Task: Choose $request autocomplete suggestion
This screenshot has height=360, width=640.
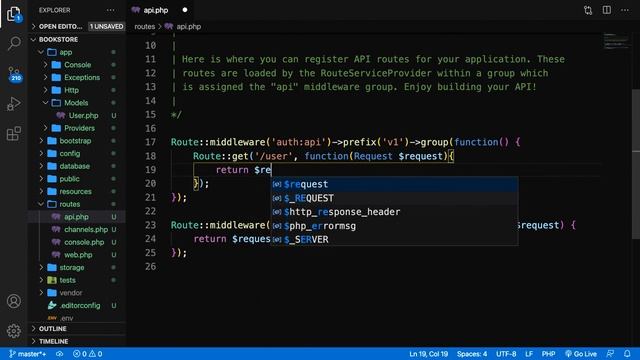Action: (x=395, y=184)
